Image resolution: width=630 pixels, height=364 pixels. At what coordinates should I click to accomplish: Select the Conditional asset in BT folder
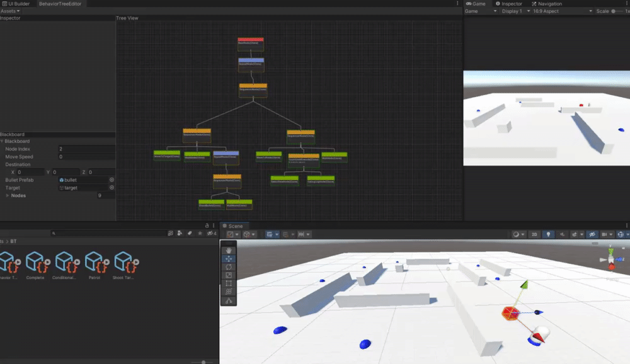(x=65, y=266)
